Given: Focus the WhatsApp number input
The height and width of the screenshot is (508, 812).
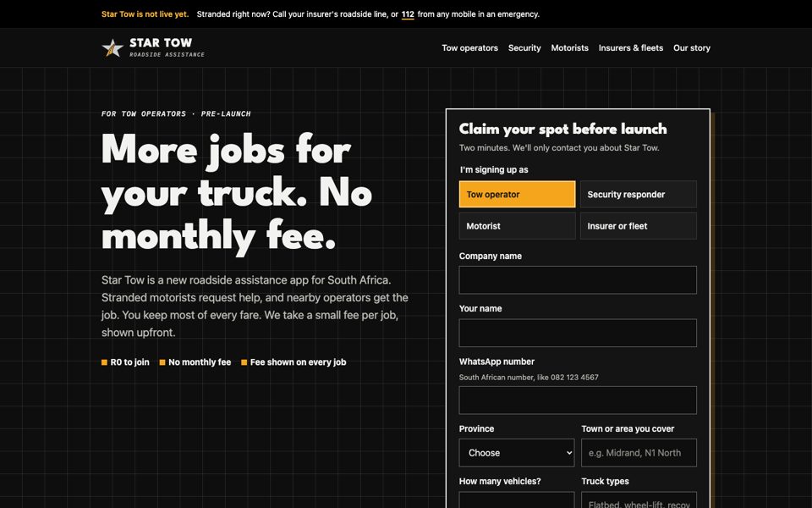Looking at the screenshot, I should point(578,400).
